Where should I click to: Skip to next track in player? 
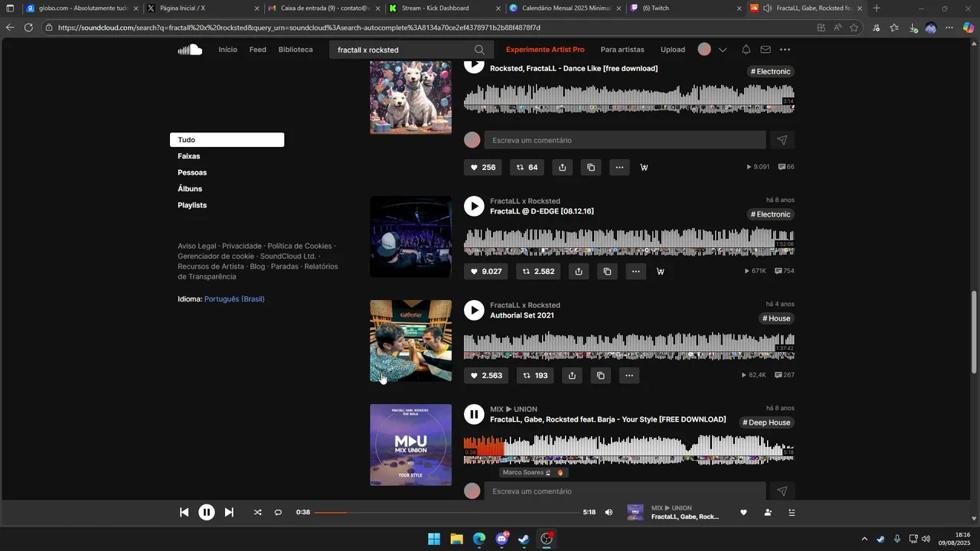[229, 513]
